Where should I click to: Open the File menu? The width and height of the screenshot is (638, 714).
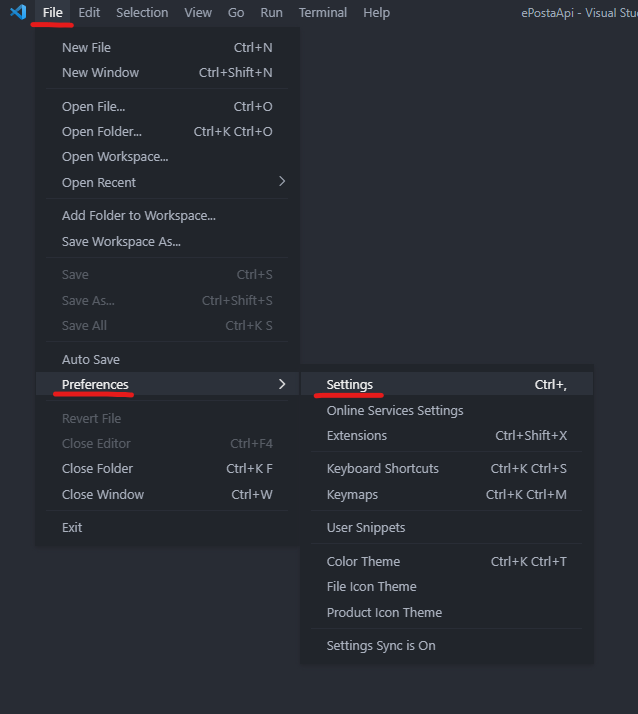[x=52, y=13]
